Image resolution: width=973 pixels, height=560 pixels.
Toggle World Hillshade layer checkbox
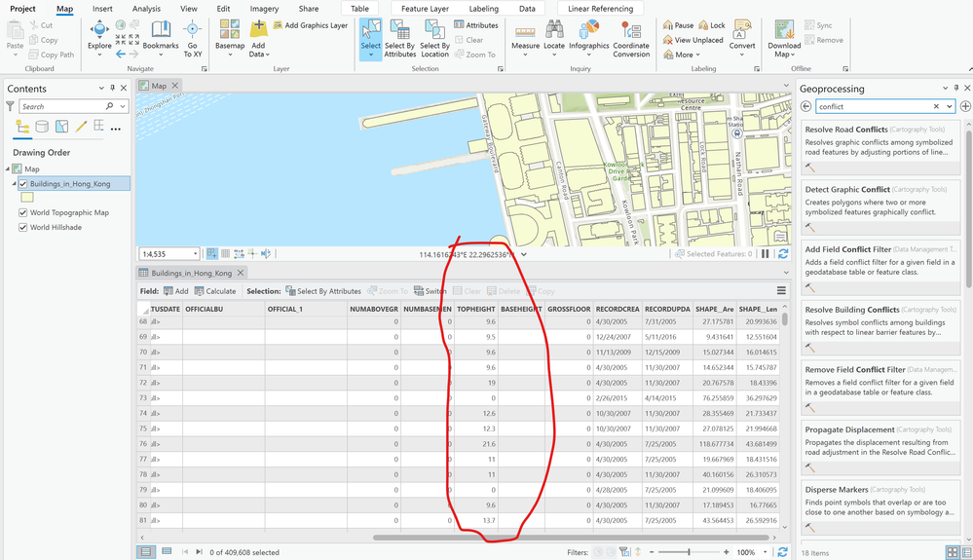pyautogui.click(x=23, y=227)
